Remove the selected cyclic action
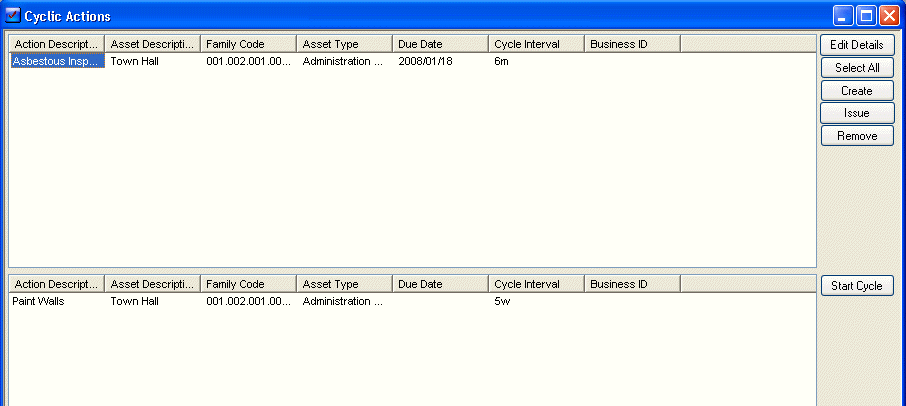This screenshot has width=906, height=406. (x=857, y=136)
